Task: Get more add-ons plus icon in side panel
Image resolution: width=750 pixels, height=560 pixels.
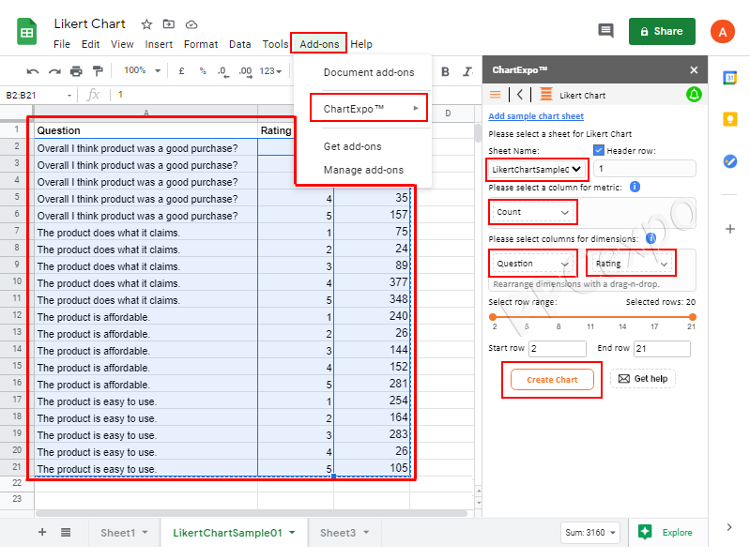Action: coord(730,229)
